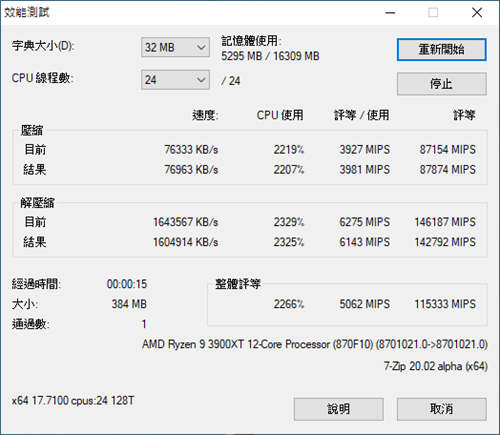Select decompression result speed 1604914 KB/s
The image size is (500, 435).
pos(186,242)
